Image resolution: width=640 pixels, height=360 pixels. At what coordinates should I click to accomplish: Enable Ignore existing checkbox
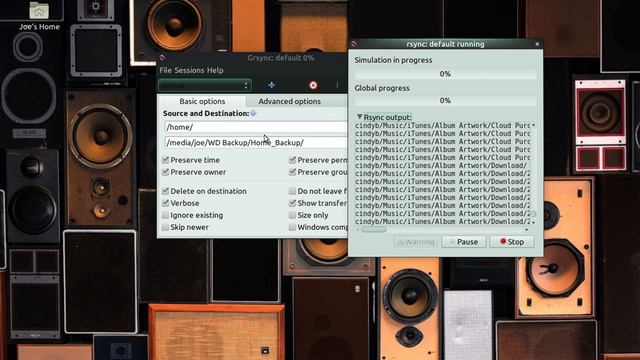pyautogui.click(x=165, y=215)
